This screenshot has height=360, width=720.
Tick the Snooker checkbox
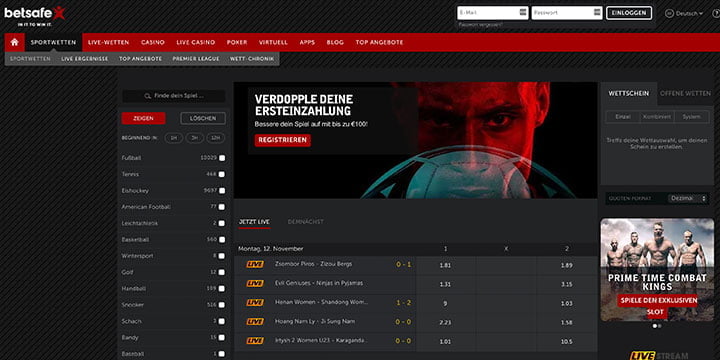point(222,305)
